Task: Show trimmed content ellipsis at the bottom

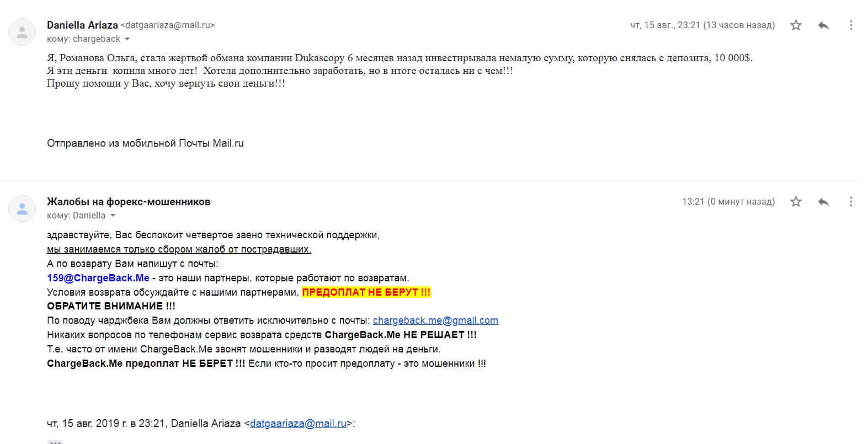Action: click(55, 442)
